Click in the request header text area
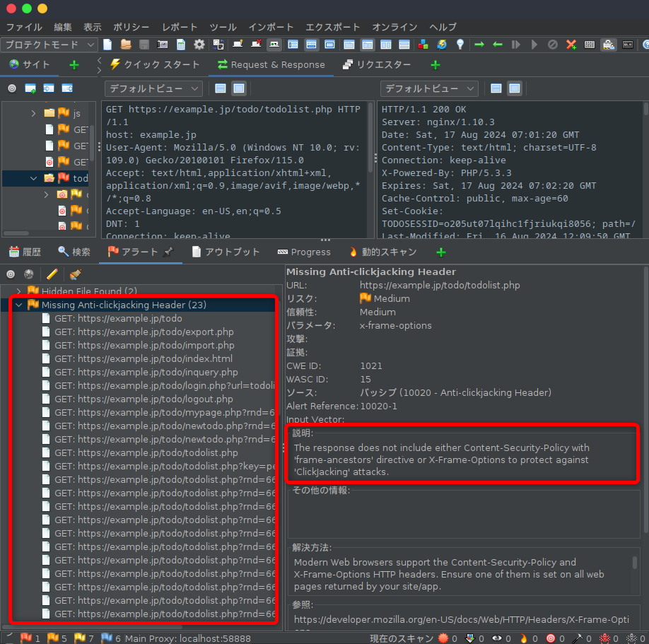649x644 pixels. tap(235, 170)
